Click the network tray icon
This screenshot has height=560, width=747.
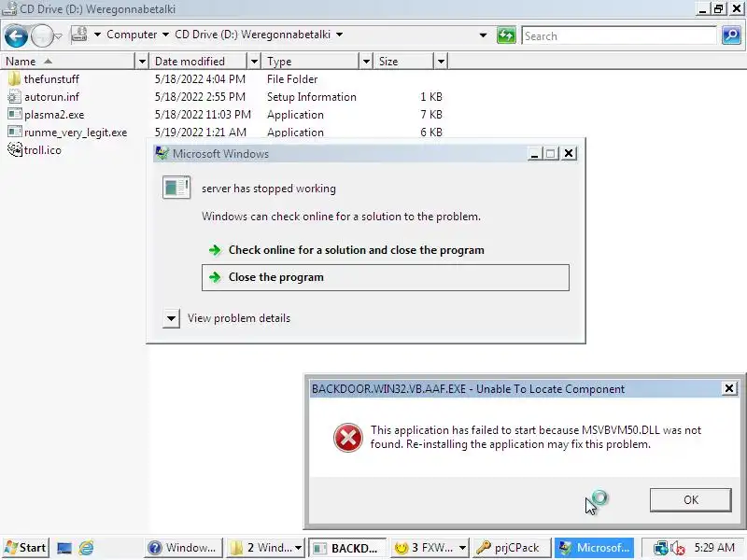pos(660,548)
